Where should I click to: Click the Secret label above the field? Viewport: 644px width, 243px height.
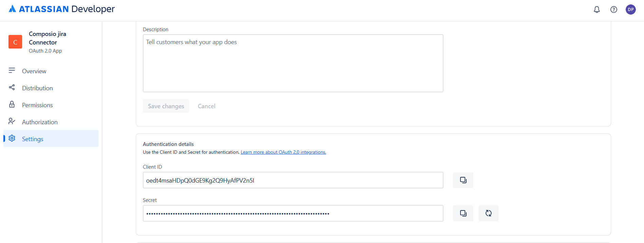[x=150, y=200]
